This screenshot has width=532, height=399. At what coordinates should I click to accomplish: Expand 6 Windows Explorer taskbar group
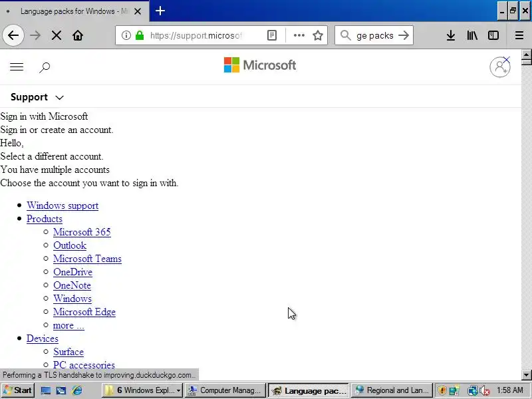(x=142, y=390)
